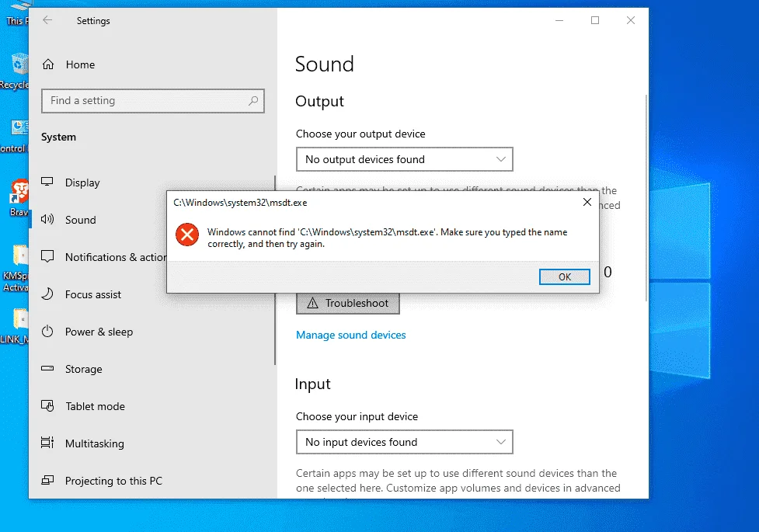Open Manage sound devices link
The height and width of the screenshot is (532, 759).
(x=351, y=335)
